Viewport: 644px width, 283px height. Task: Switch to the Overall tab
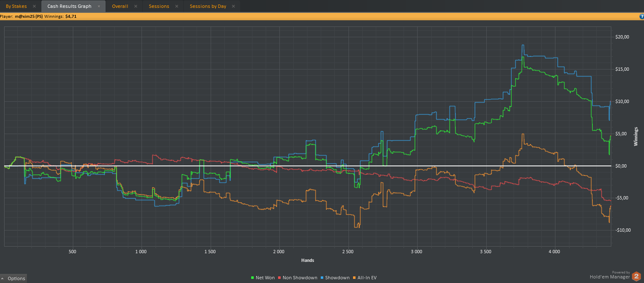(x=120, y=6)
